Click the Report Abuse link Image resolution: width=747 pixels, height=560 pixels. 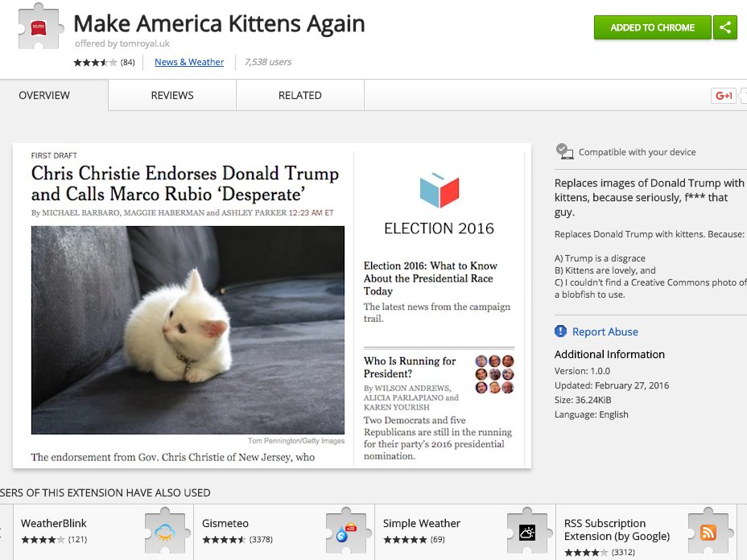pos(605,332)
